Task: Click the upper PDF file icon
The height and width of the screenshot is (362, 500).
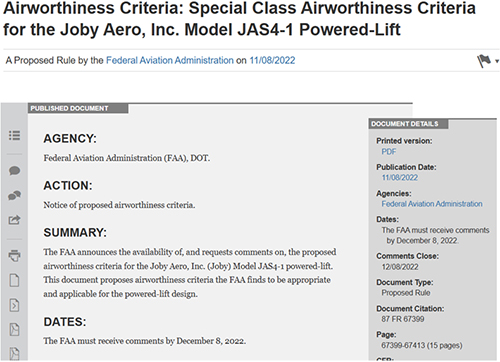Action: tap(14, 329)
